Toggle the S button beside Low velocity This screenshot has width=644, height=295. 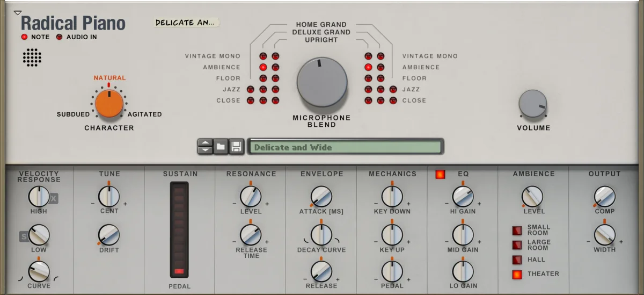[x=24, y=236]
